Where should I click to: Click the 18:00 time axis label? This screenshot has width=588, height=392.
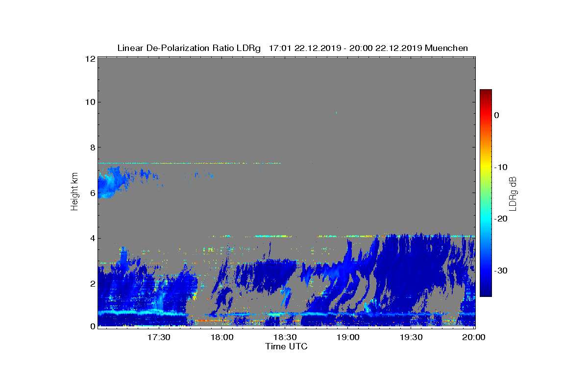tap(221, 338)
